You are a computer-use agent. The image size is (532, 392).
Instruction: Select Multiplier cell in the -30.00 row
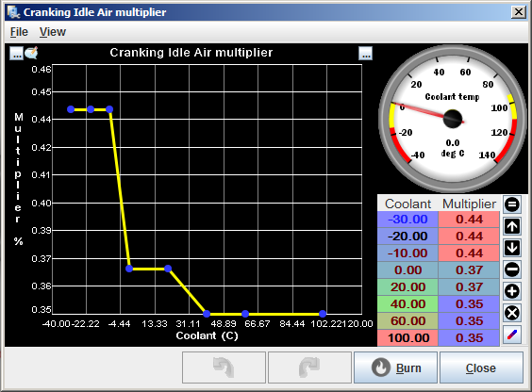[469, 220]
